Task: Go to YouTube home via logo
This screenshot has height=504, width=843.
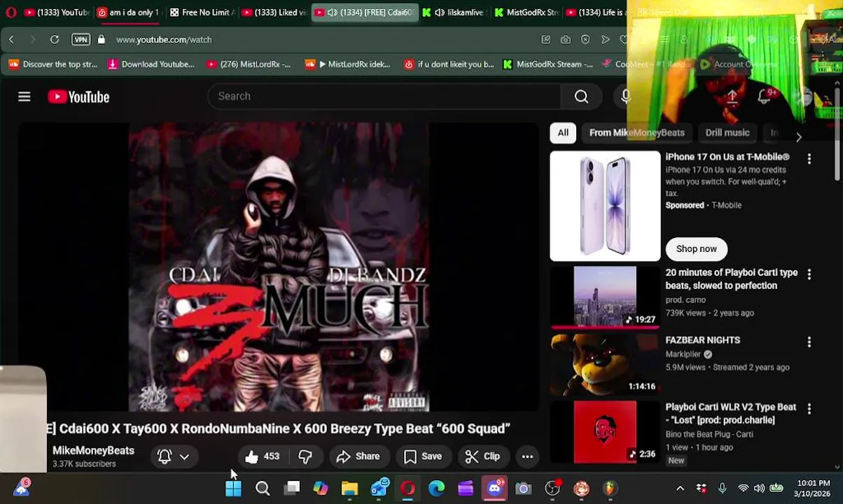Action: point(78,97)
